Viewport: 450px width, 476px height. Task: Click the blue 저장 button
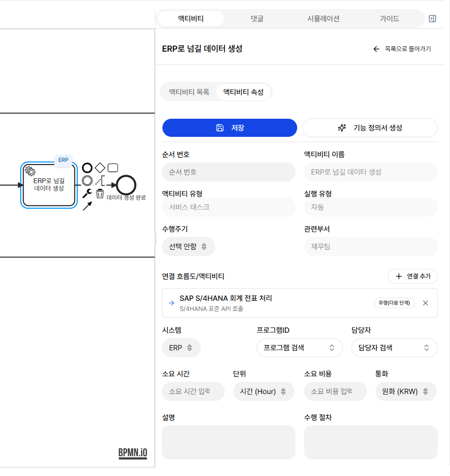click(x=230, y=128)
